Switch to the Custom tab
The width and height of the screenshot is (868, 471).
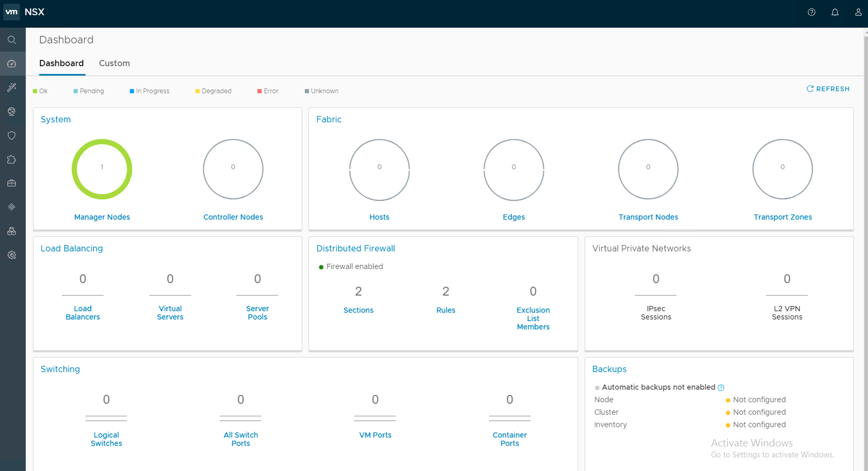coord(114,63)
